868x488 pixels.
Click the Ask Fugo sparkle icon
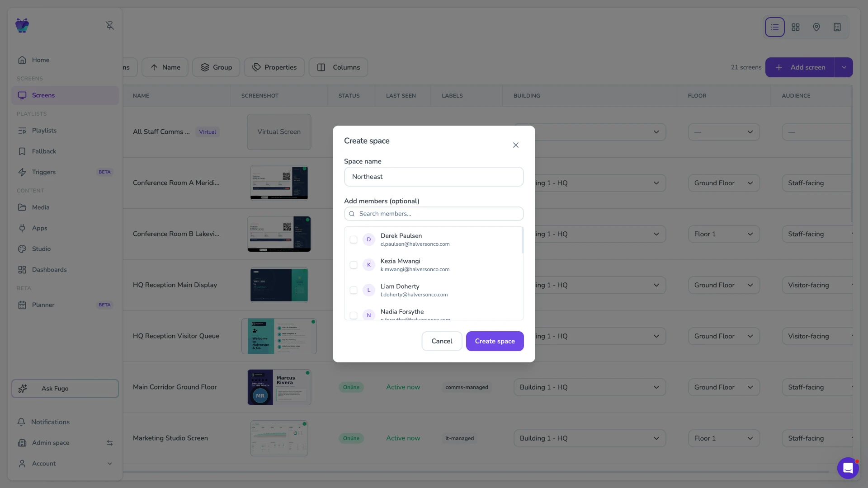23,389
